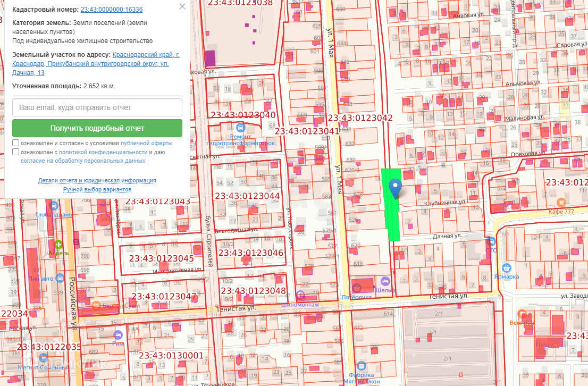
Task: Click the Ярмарка shopping basket icon
Action: (507, 268)
